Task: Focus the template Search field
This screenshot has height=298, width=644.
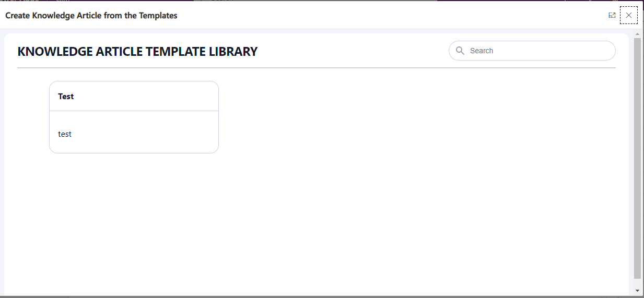Action: 532,51
